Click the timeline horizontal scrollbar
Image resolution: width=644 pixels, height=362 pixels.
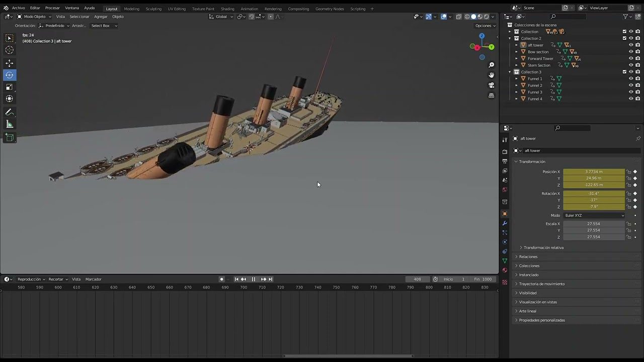point(349,356)
